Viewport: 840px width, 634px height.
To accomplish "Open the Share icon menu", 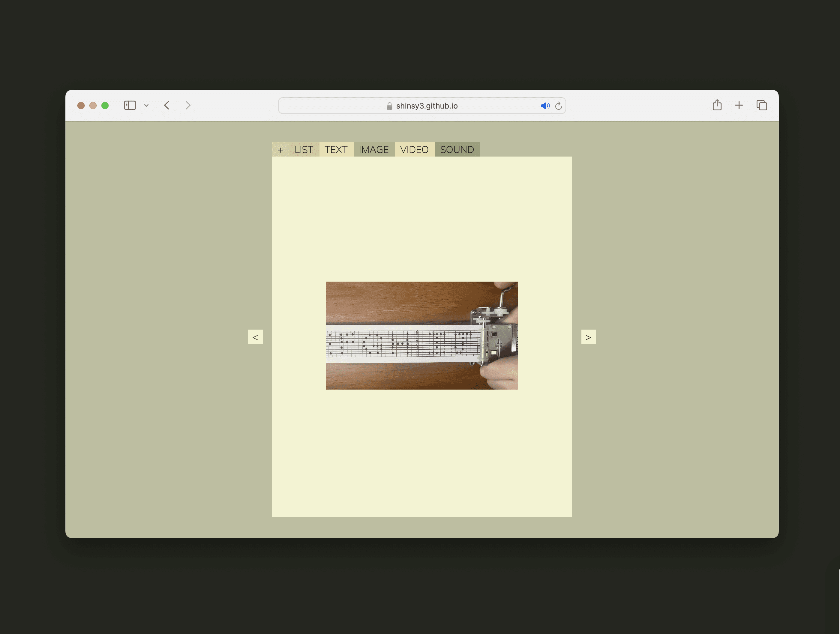I will (x=717, y=105).
